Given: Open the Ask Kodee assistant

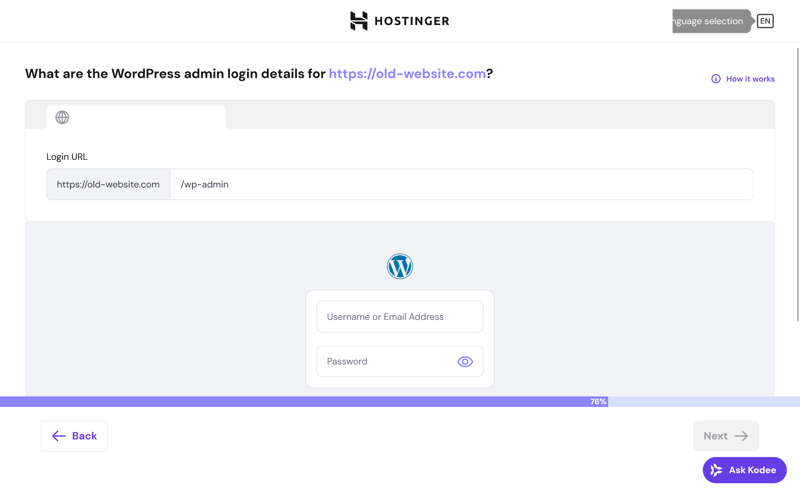Looking at the screenshot, I should pos(744,470).
